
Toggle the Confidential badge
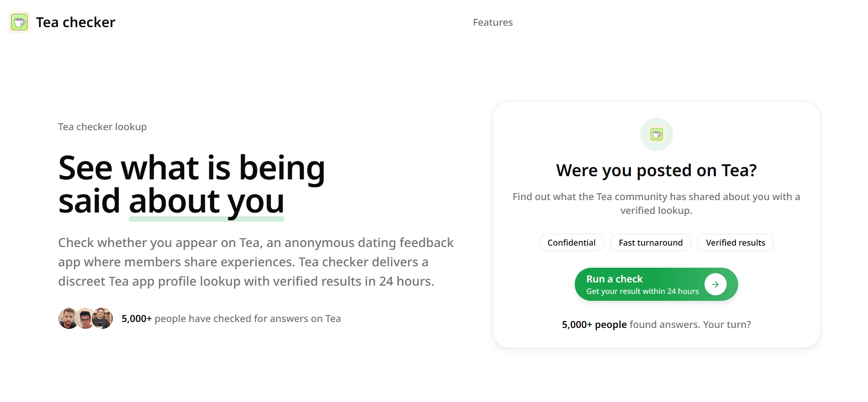click(x=571, y=242)
